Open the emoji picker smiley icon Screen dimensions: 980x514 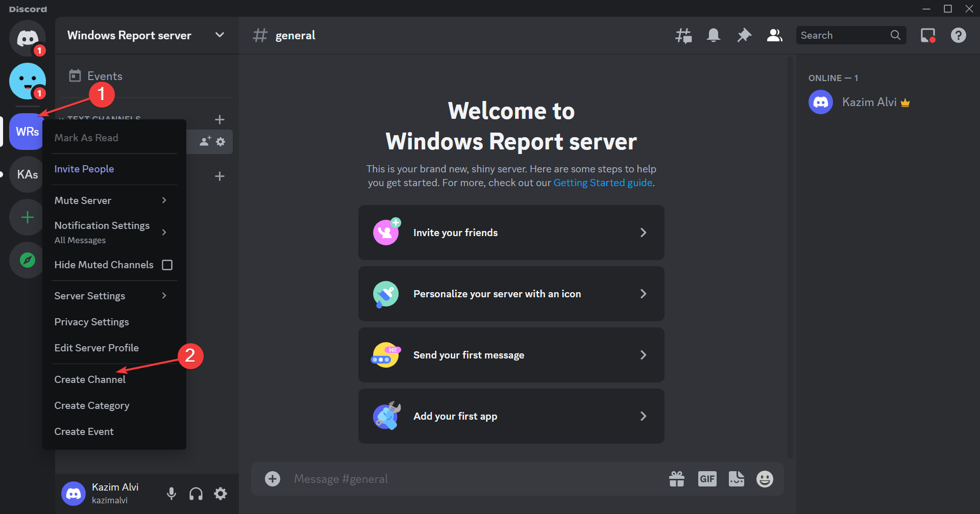765,479
